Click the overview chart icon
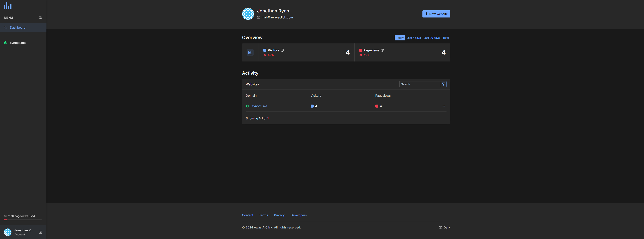644x239 pixels. [250, 52]
